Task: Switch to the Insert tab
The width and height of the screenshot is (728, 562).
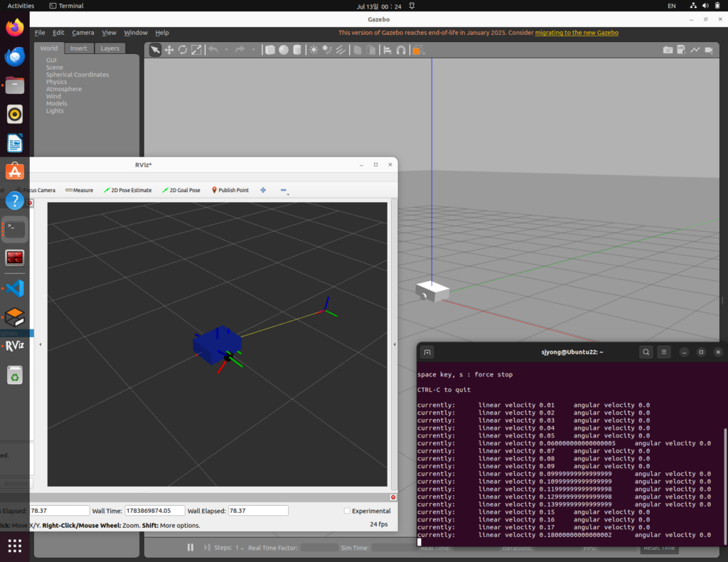Action: pyautogui.click(x=78, y=48)
